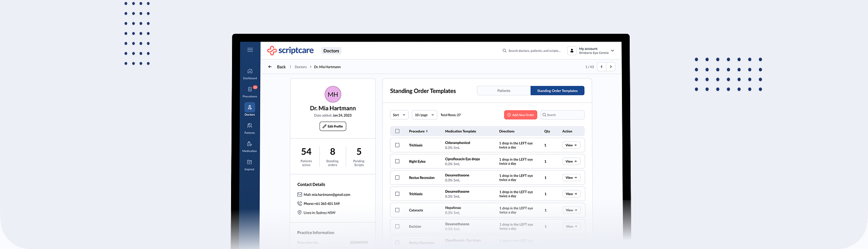Go to the previous doctor with the left chevron
868x249 pixels.
[x=602, y=67]
